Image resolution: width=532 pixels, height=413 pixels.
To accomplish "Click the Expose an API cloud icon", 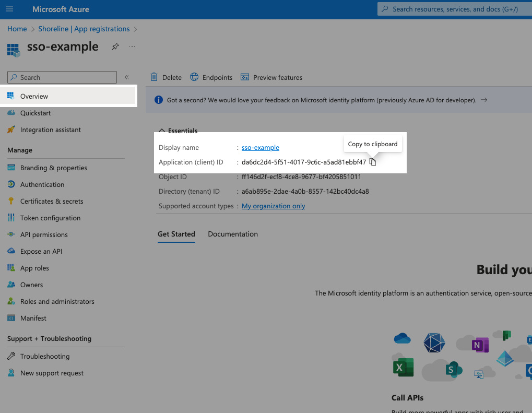I will tap(11, 251).
